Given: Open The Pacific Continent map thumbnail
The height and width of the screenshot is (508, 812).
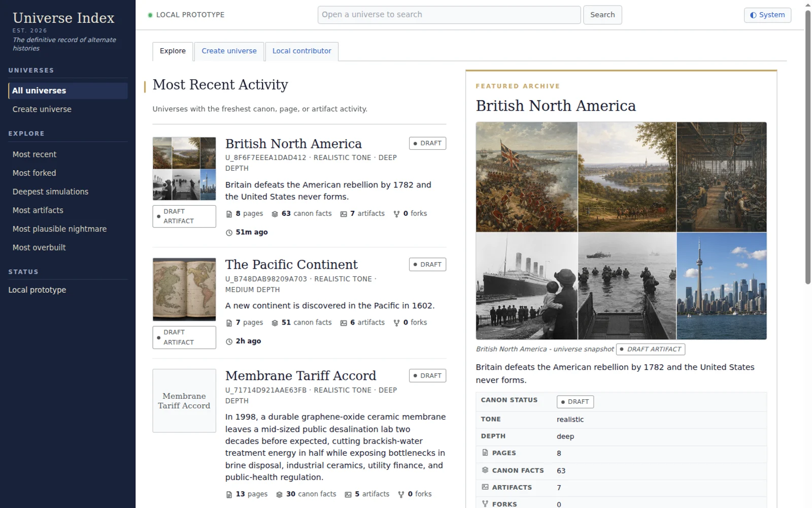Looking at the screenshot, I should 184,289.
